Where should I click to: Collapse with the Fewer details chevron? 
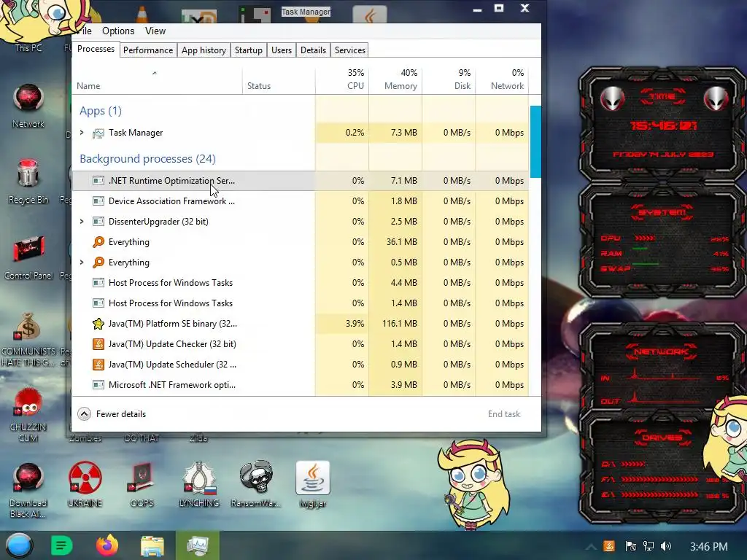coord(85,414)
